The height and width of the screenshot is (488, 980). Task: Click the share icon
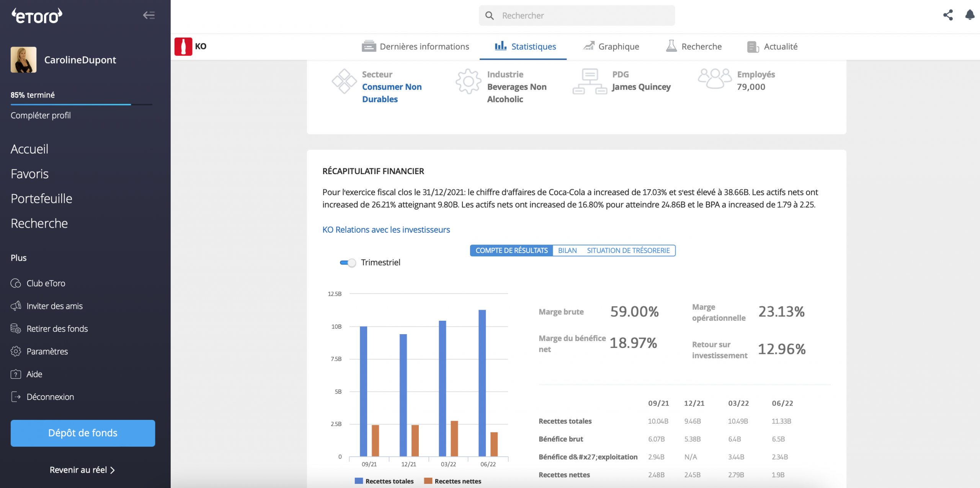pyautogui.click(x=948, y=15)
